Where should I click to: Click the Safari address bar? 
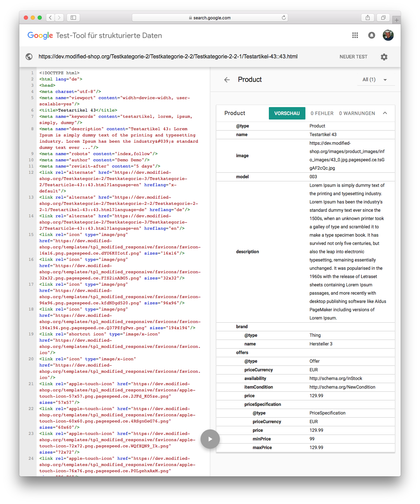210,18
